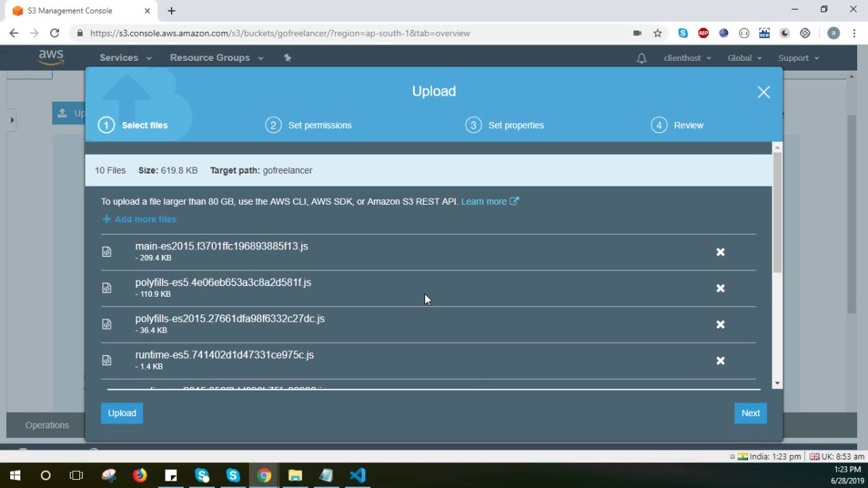This screenshot has height=488, width=868.
Task: Open Visual Studio Code from taskbar
Action: (x=357, y=475)
